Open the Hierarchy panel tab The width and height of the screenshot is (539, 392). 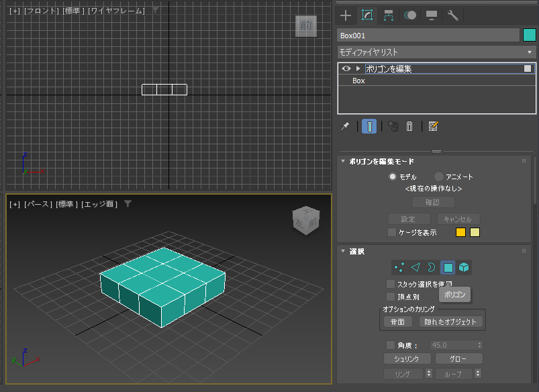point(389,15)
